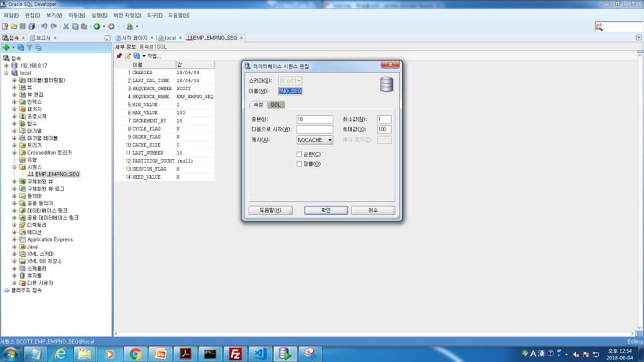
Task: Open the 캐시(A) NOCACHE dropdown
Action: pyautogui.click(x=315, y=140)
